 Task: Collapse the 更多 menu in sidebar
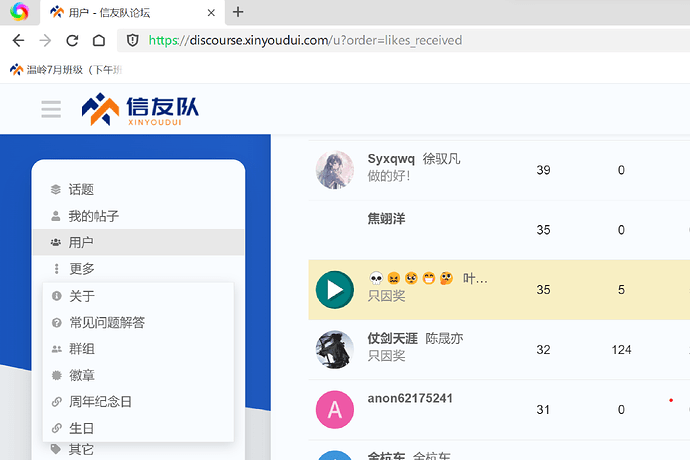point(138,269)
